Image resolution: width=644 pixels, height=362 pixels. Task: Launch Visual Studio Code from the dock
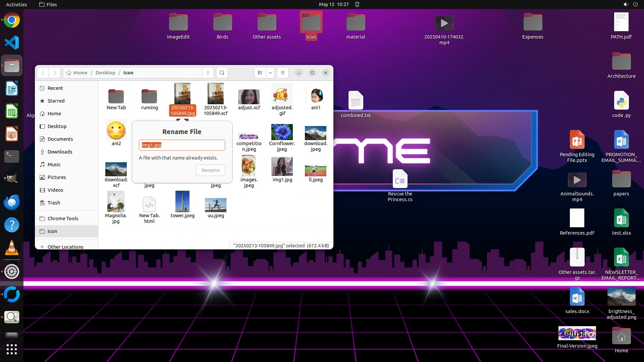12,43
